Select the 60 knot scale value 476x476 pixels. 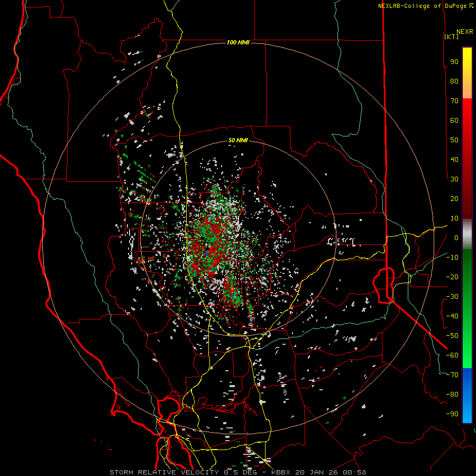point(454,120)
